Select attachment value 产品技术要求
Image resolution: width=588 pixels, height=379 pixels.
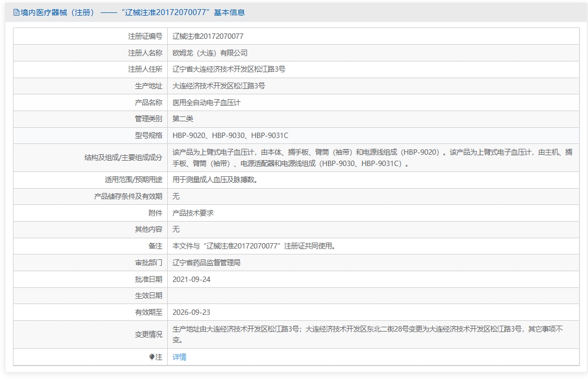click(x=193, y=213)
